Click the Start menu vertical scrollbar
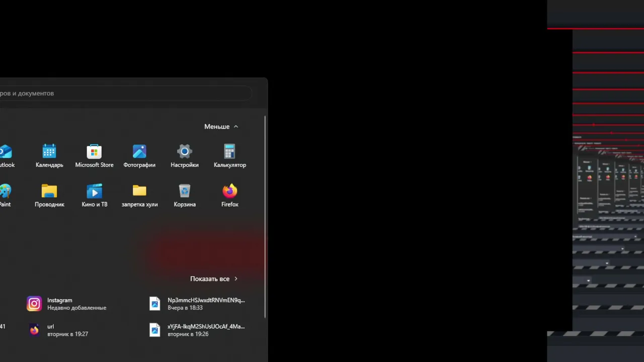This screenshot has height=362, width=644. [265, 216]
